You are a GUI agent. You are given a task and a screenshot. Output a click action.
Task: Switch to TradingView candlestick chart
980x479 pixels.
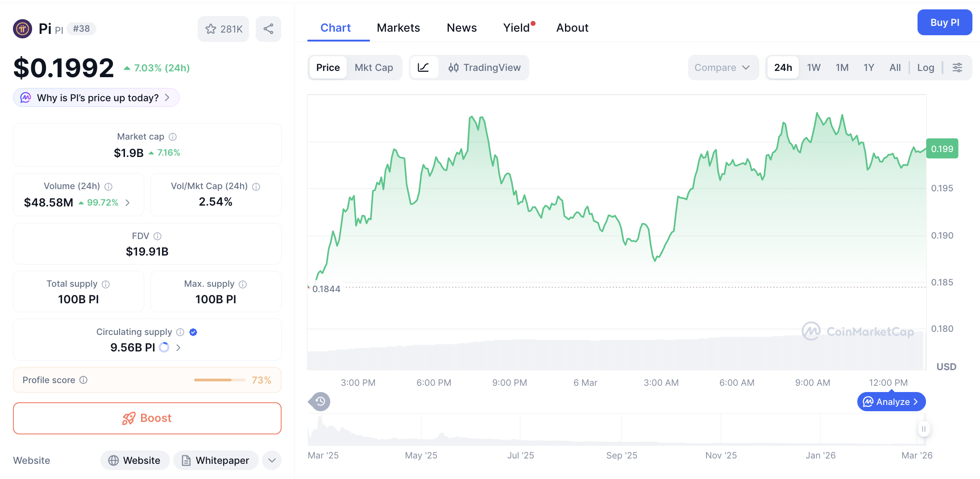(485, 67)
